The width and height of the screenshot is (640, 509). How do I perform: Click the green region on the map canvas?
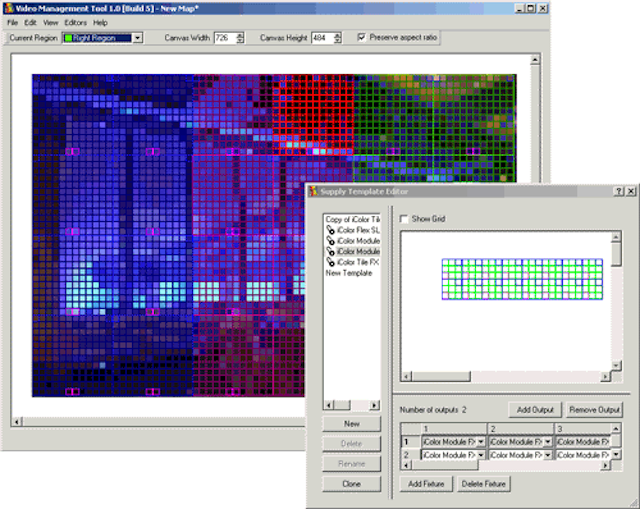click(x=435, y=127)
